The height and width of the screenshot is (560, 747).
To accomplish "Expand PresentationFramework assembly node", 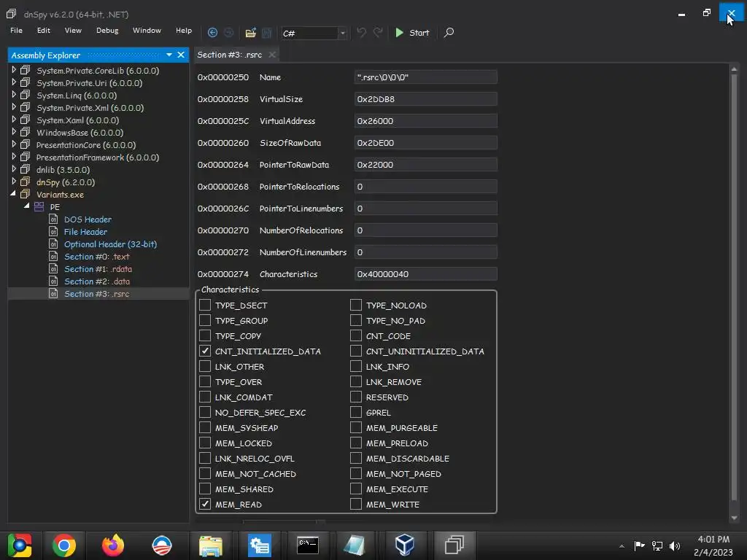I will [14, 157].
